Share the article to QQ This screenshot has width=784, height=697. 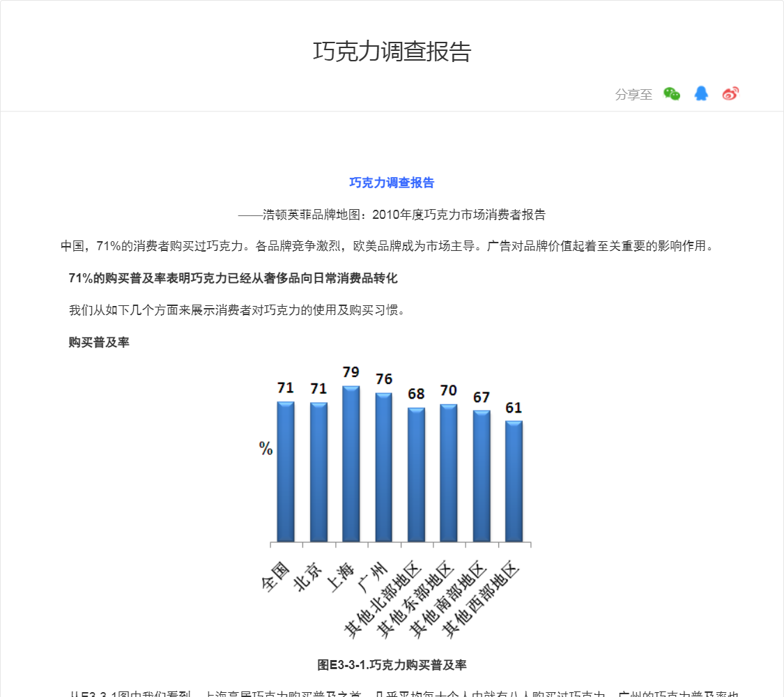tap(701, 93)
